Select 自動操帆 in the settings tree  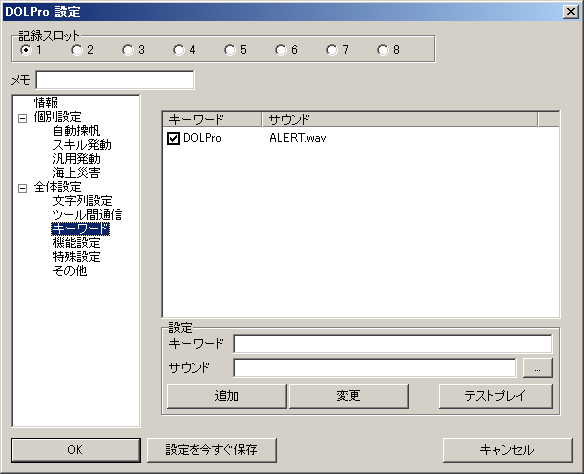click(x=76, y=131)
